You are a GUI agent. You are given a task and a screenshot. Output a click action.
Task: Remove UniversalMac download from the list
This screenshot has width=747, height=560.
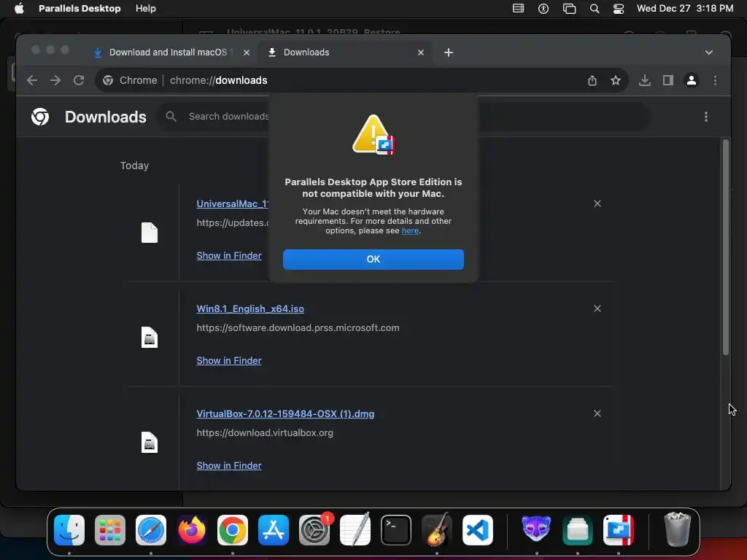click(597, 203)
